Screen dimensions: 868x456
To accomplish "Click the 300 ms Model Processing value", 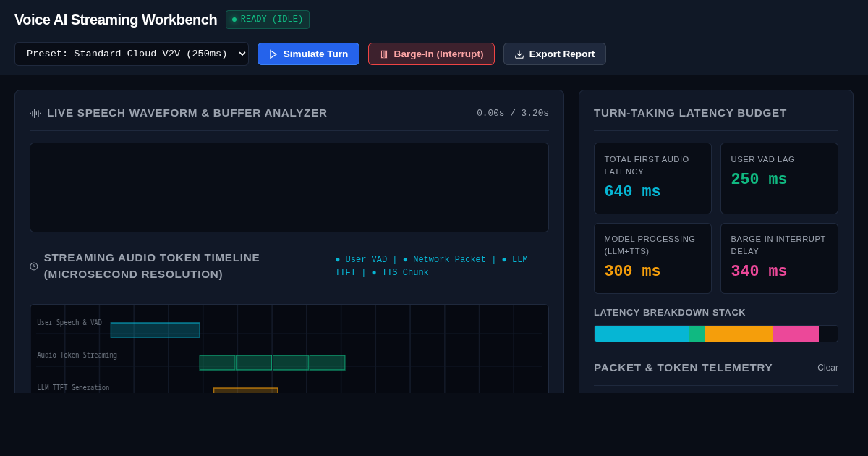I will (x=632, y=271).
